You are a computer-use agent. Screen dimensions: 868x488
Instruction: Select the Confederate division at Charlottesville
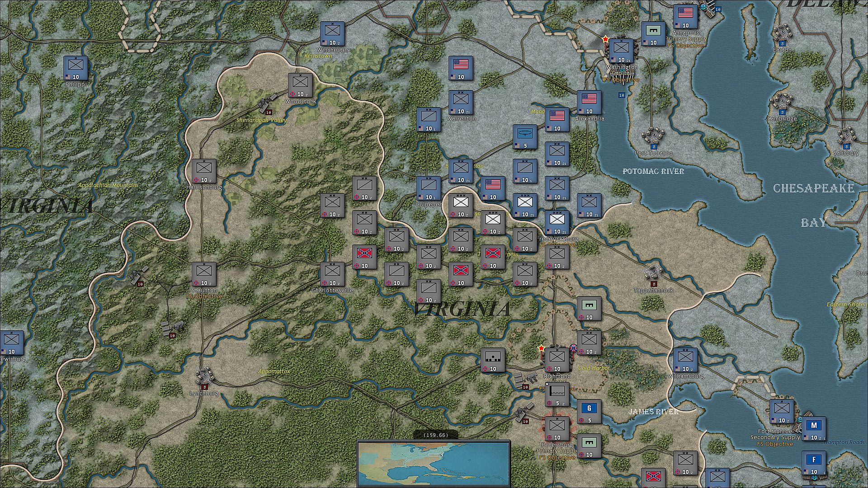pyautogui.click(x=332, y=274)
